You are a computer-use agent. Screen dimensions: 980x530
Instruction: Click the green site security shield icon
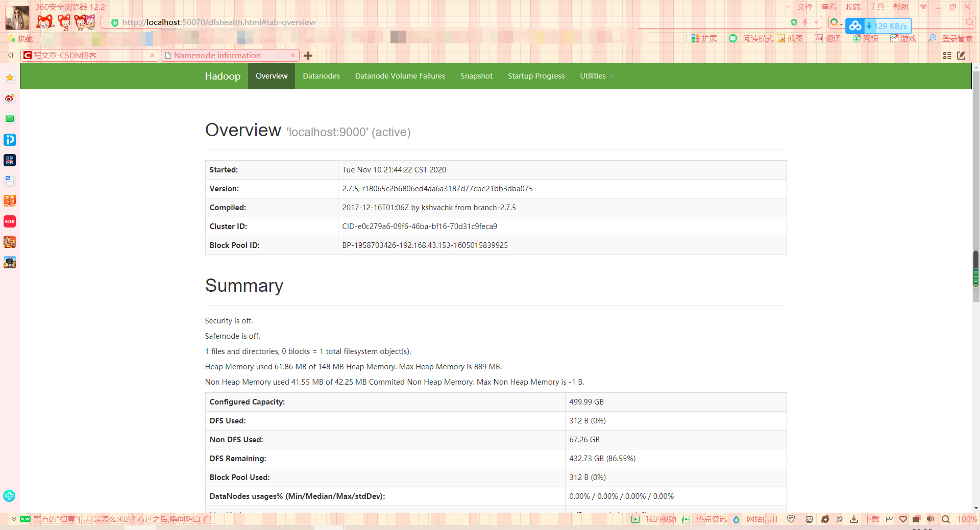[115, 22]
